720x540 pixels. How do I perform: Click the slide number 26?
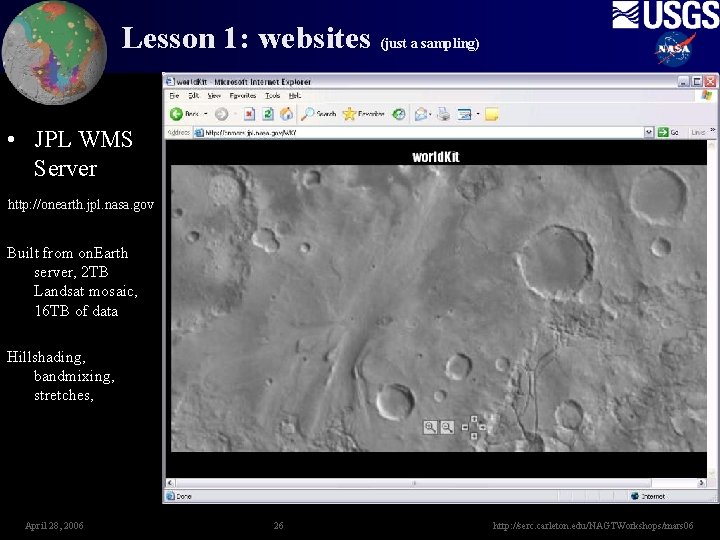point(278,525)
